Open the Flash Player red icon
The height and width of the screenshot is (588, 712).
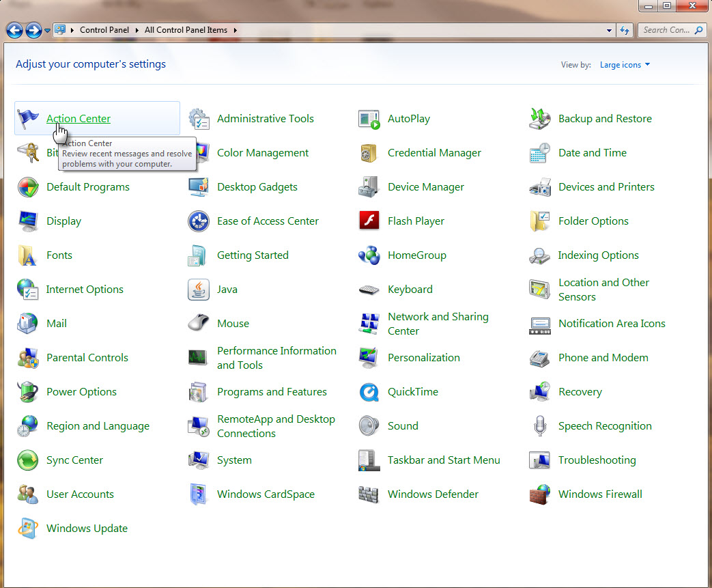point(369,221)
